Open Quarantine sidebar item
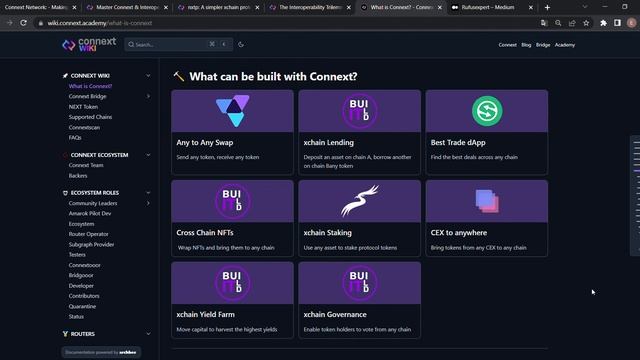640x360 pixels. [82, 307]
